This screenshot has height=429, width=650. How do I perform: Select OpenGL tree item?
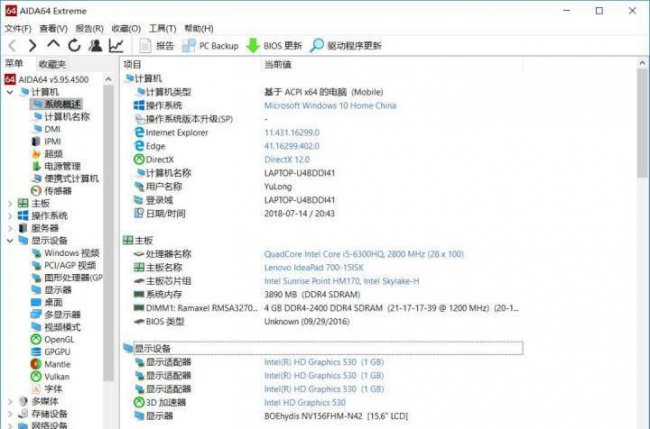click(x=53, y=339)
